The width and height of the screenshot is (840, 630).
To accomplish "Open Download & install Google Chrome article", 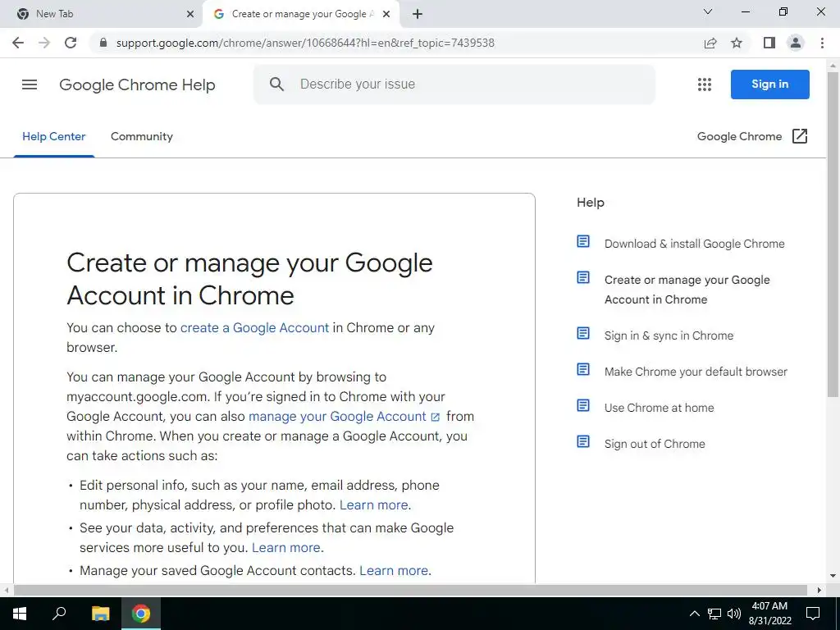I will [694, 244].
